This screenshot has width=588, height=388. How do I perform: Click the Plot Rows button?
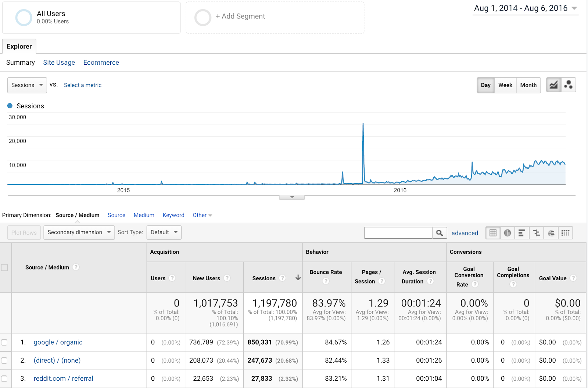tap(24, 232)
